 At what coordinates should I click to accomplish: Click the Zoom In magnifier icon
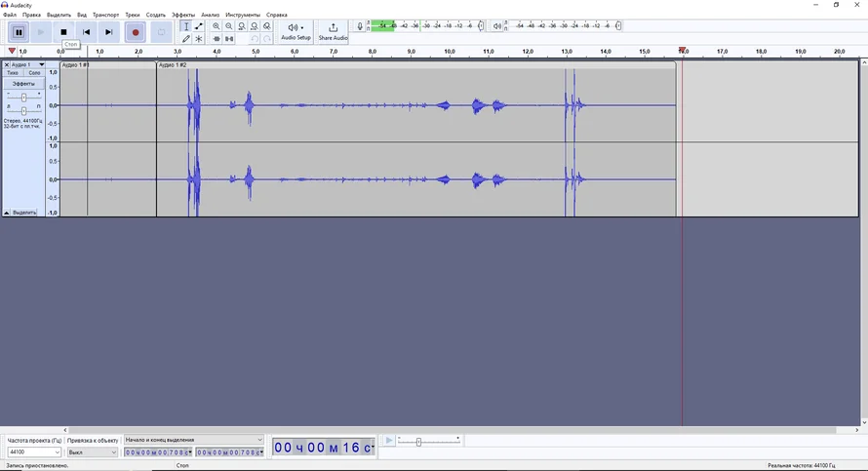tap(217, 26)
